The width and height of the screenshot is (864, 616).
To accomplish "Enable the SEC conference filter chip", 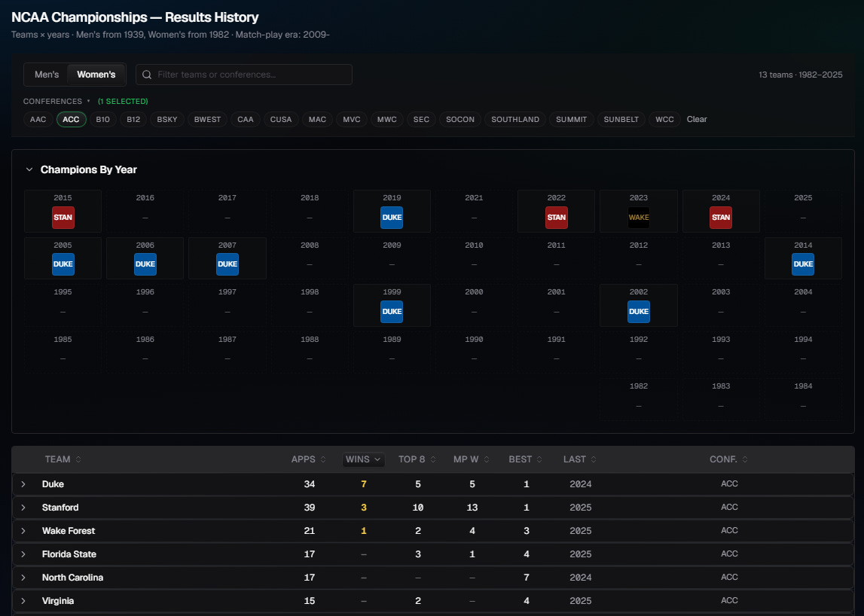I will (421, 120).
